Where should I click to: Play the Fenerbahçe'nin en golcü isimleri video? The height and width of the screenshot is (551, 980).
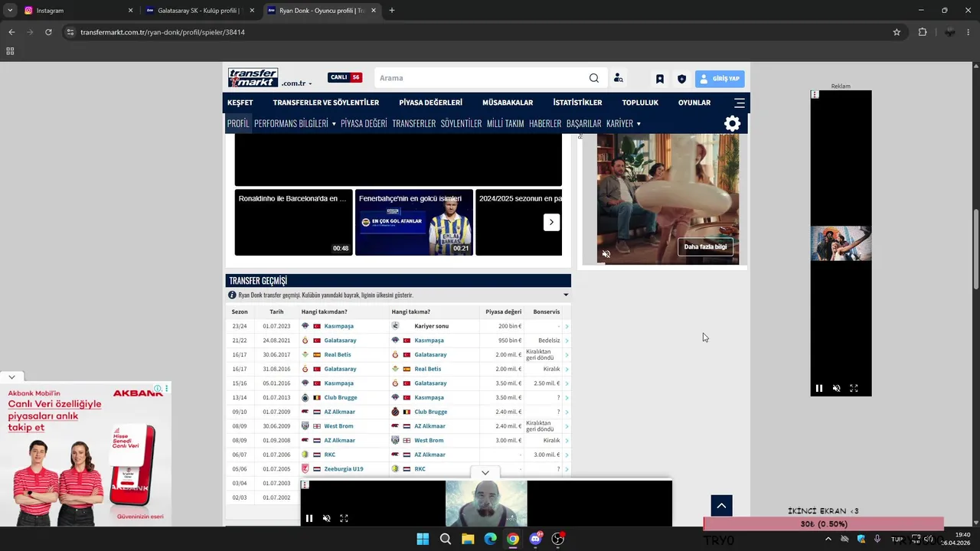tap(414, 222)
